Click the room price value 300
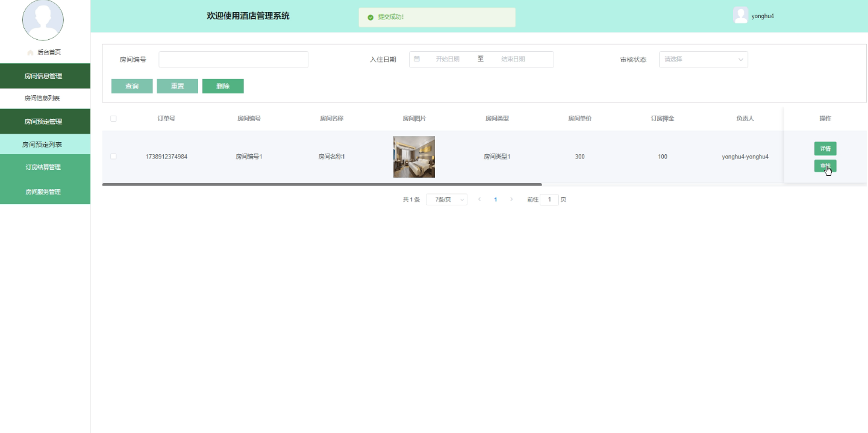Image resolution: width=868 pixels, height=433 pixels. point(579,157)
